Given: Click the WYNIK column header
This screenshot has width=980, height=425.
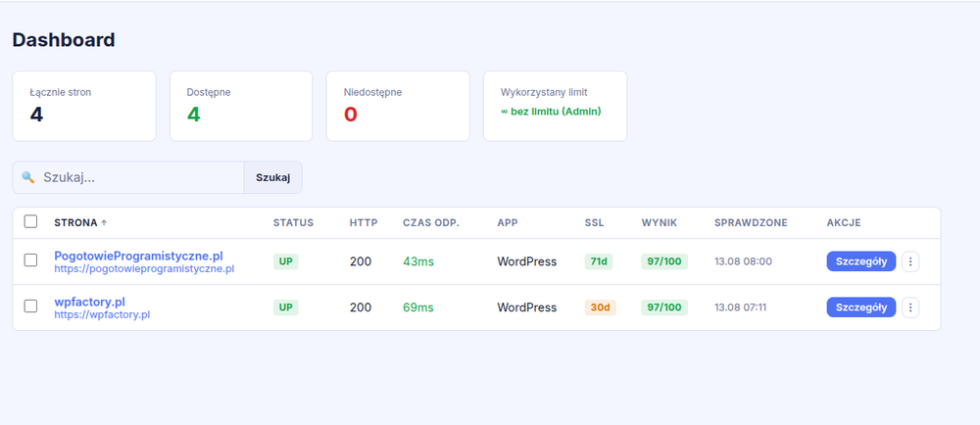Looking at the screenshot, I should click(660, 223).
